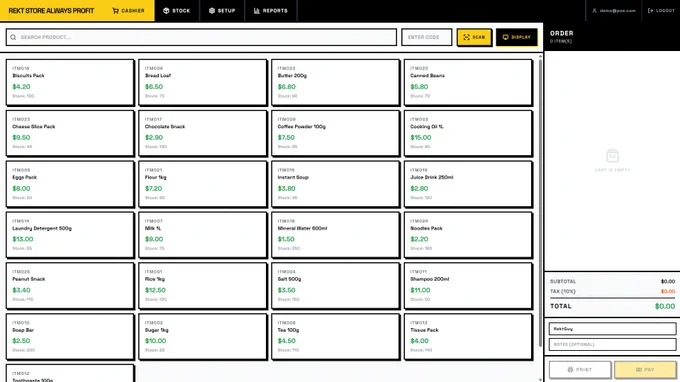This screenshot has height=382, width=680.
Task: Click the Setup gear icon
Action: 212,11
